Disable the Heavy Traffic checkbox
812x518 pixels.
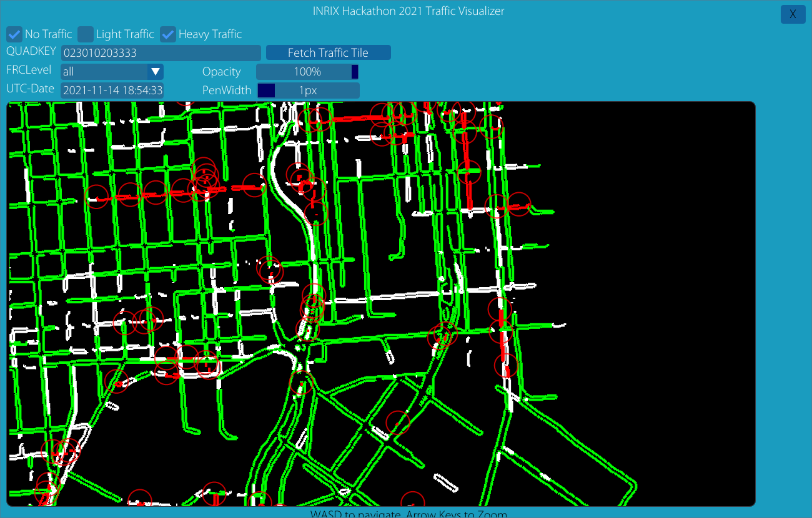click(x=168, y=34)
